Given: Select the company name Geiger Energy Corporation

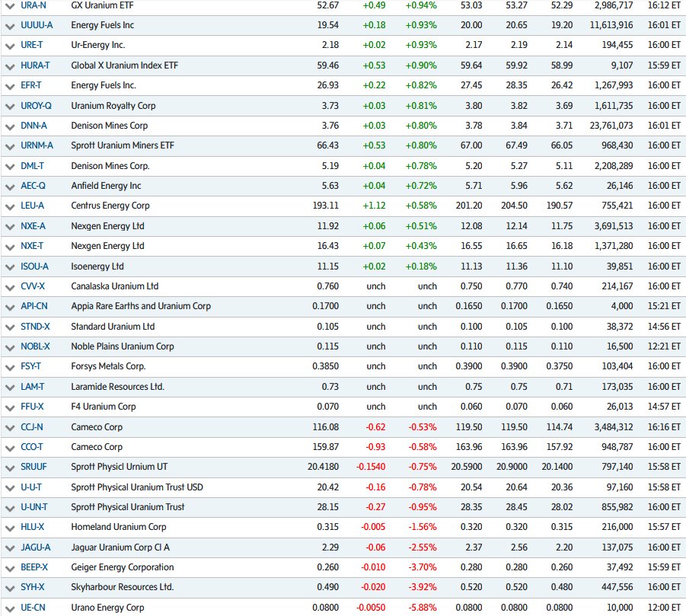Looking at the screenshot, I should [x=123, y=567].
